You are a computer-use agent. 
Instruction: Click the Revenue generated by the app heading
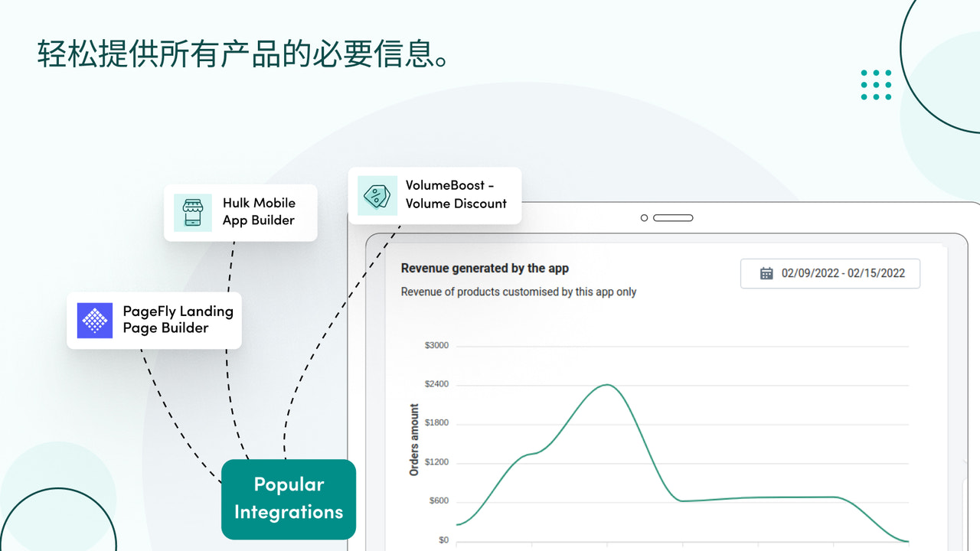tap(485, 269)
